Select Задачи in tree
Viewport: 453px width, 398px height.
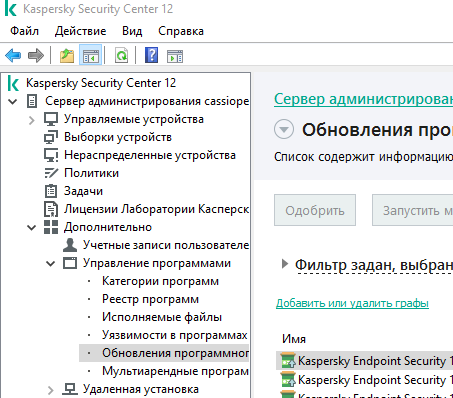pos(83,191)
